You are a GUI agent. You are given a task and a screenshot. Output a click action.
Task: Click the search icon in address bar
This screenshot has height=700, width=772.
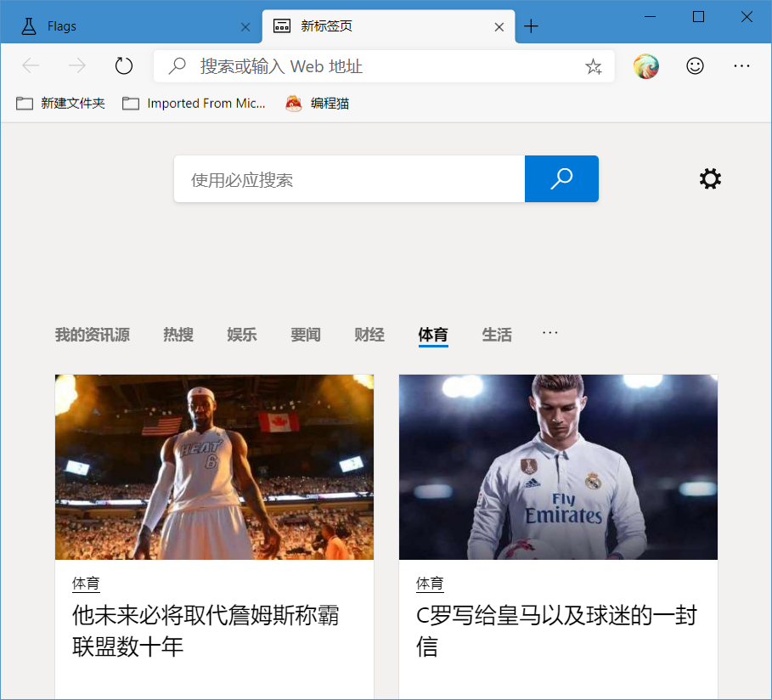tap(176, 65)
